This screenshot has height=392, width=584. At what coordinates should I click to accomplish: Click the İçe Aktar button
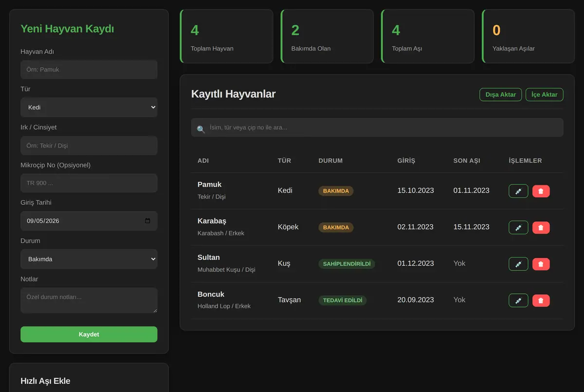pyautogui.click(x=544, y=94)
